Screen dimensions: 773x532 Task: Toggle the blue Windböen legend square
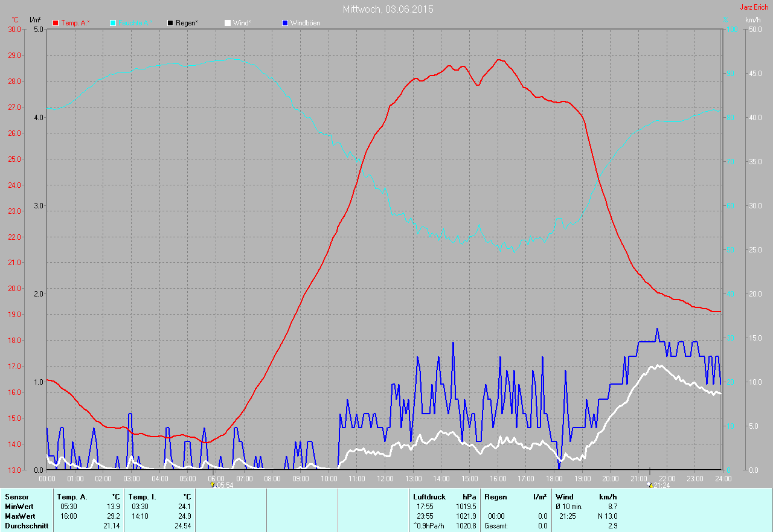click(x=285, y=23)
